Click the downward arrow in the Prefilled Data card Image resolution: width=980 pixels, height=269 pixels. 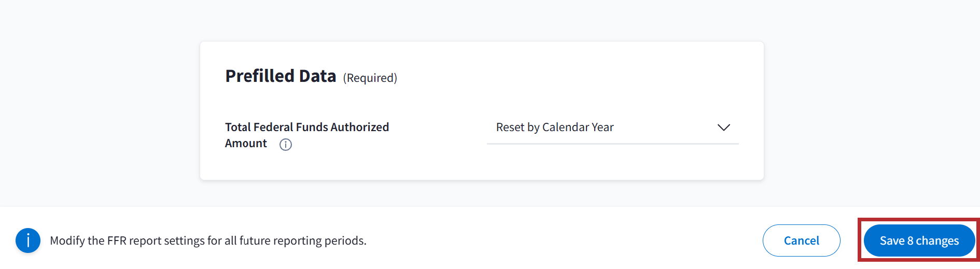pos(723,128)
